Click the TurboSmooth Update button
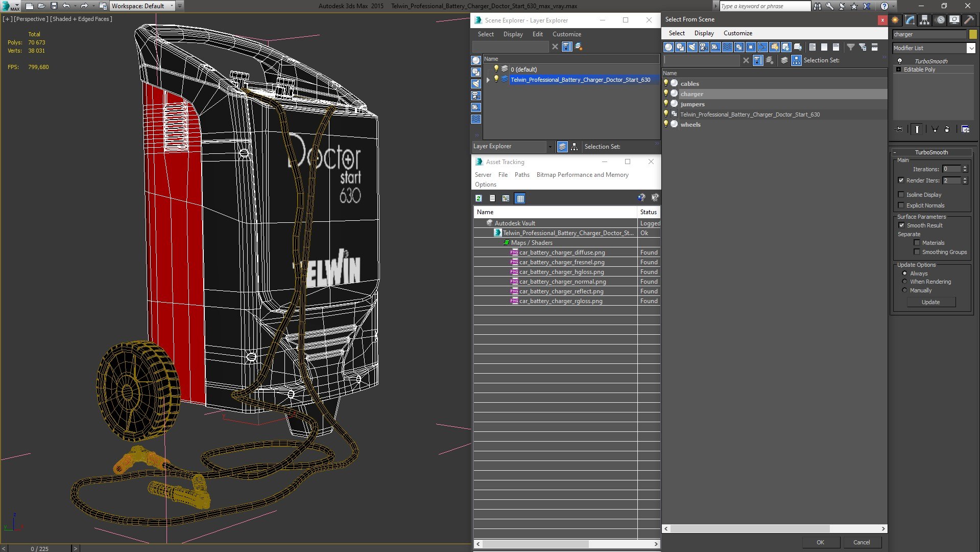This screenshot has width=980, height=552. pyautogui.click(x=930, y=302)
